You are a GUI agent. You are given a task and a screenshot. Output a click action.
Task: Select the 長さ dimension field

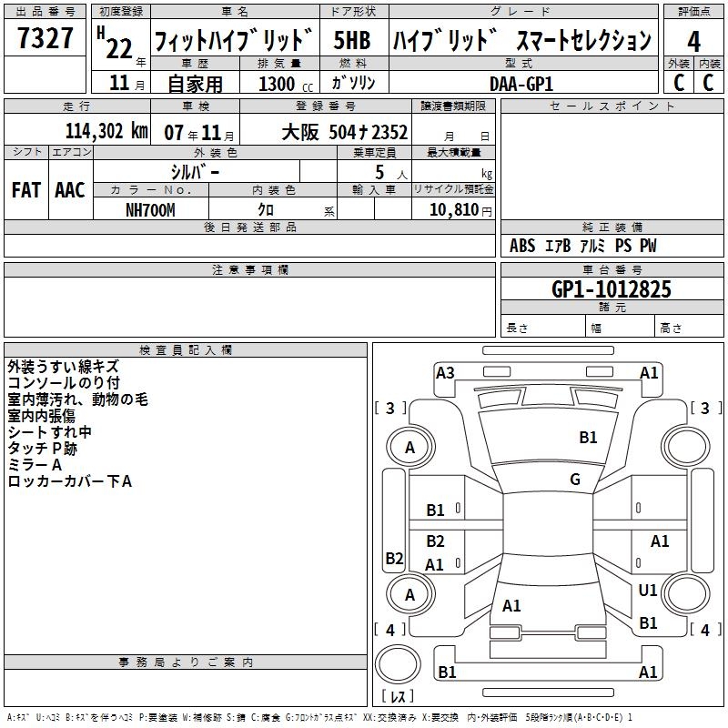click(x=543, y=326)
